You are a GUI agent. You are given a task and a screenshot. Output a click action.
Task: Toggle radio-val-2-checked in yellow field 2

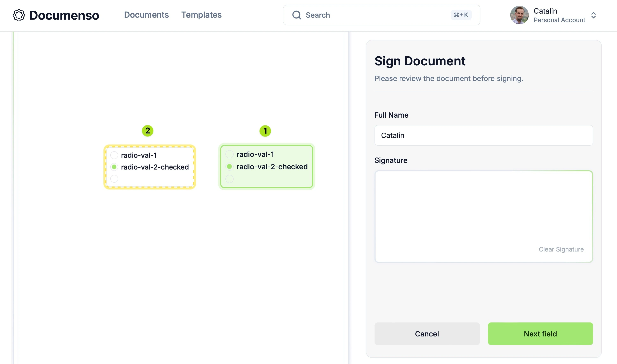click(114, 167)
